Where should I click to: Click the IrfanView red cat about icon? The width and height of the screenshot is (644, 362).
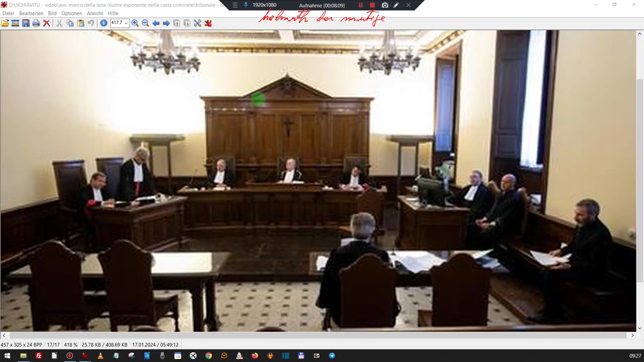[208, 23]
